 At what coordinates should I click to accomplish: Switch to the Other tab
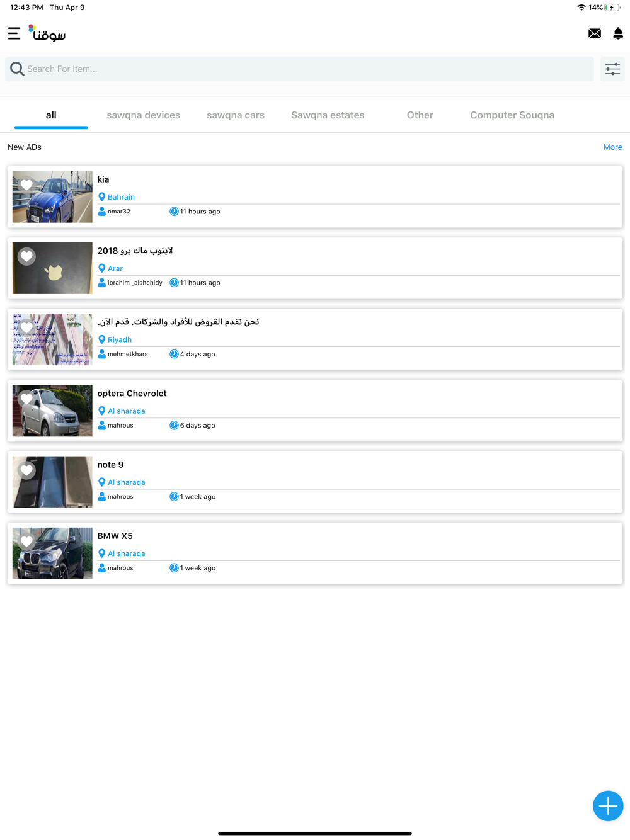[420, 115]
